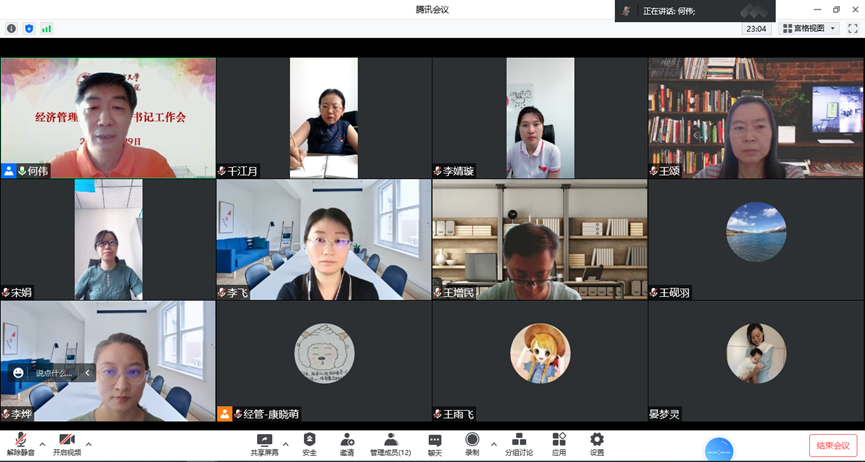This screenshot has width=865, height=462.
Task: Click the Share Screen (共享屏幕) icon
Action: point(264,444)
